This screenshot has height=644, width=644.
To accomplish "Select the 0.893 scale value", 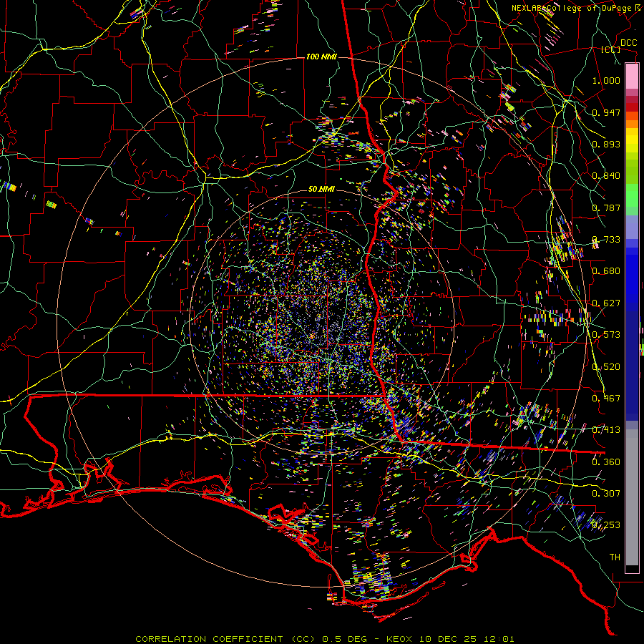I will click(x=606, y=144).
